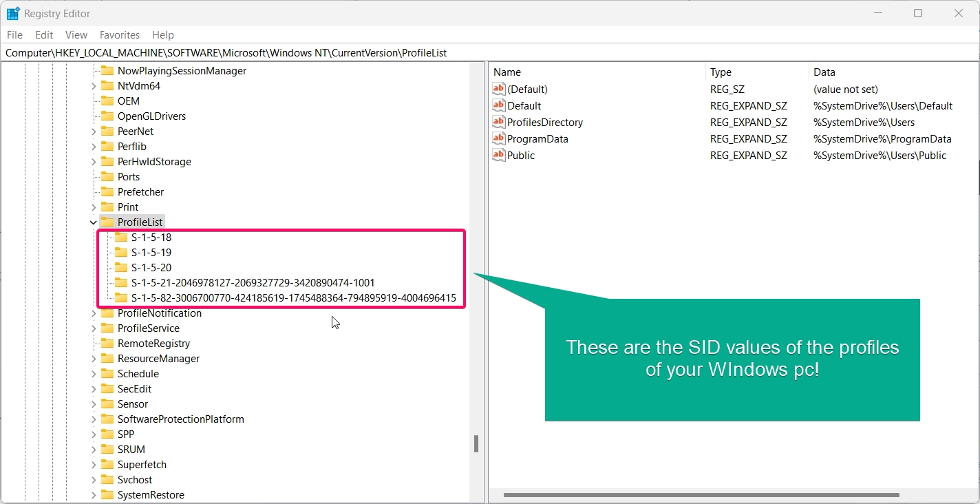Open the Favorites menu
The image size is (980, 504).
pos(120,34)
